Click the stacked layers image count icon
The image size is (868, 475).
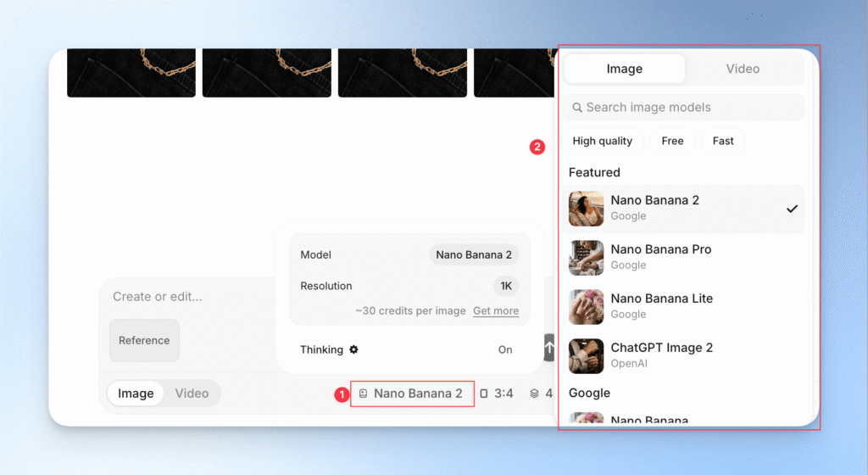(x=534, y=394)
